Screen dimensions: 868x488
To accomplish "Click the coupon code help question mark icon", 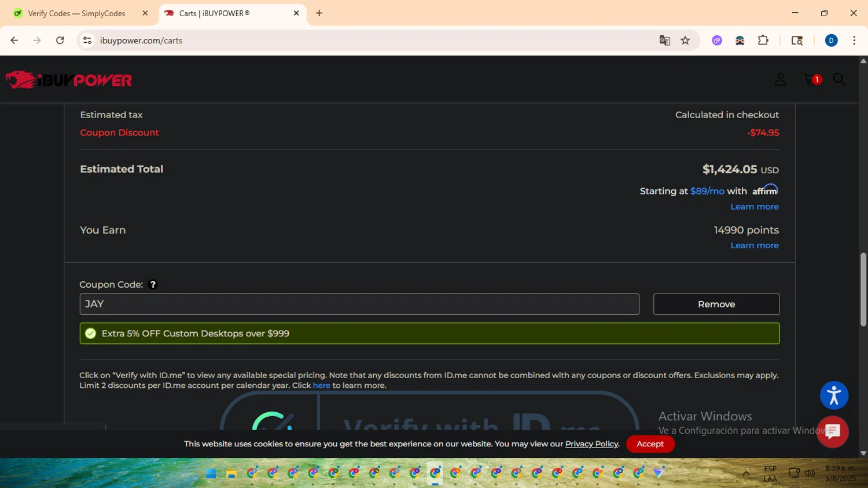I will coord(153,285).
